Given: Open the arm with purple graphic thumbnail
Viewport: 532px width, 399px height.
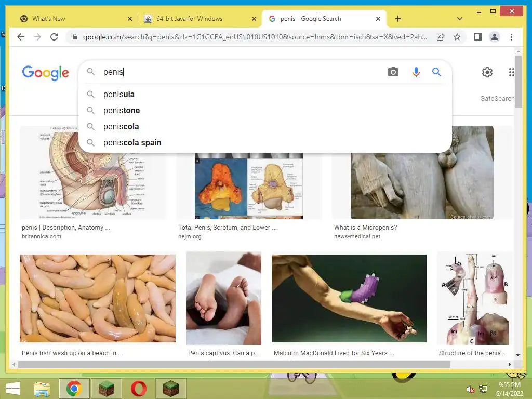Looking at the screenshot, I should point(349,298).
